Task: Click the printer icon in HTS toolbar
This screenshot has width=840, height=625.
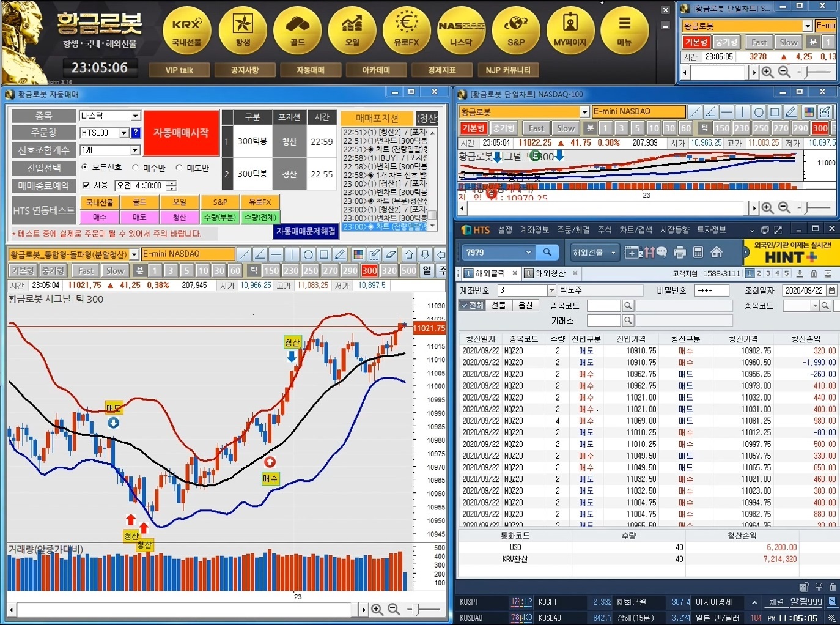Action: tap(679, 252)
